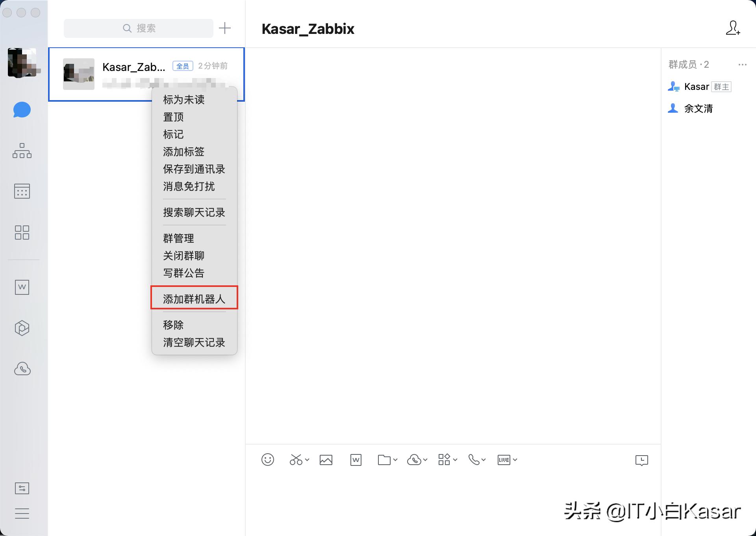
Task: Expand the screenshot tool dropdown arrow
Action: pos(306,460)
